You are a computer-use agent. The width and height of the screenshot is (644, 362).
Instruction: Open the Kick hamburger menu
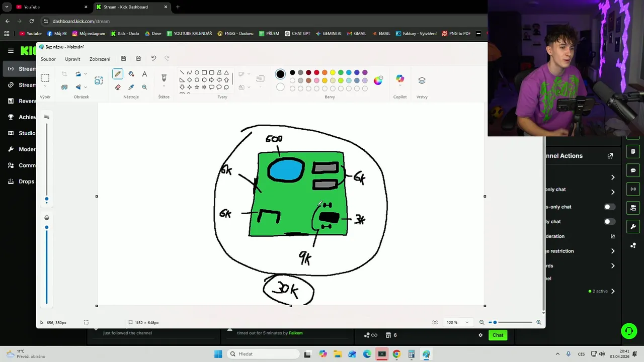coord(11,51)
